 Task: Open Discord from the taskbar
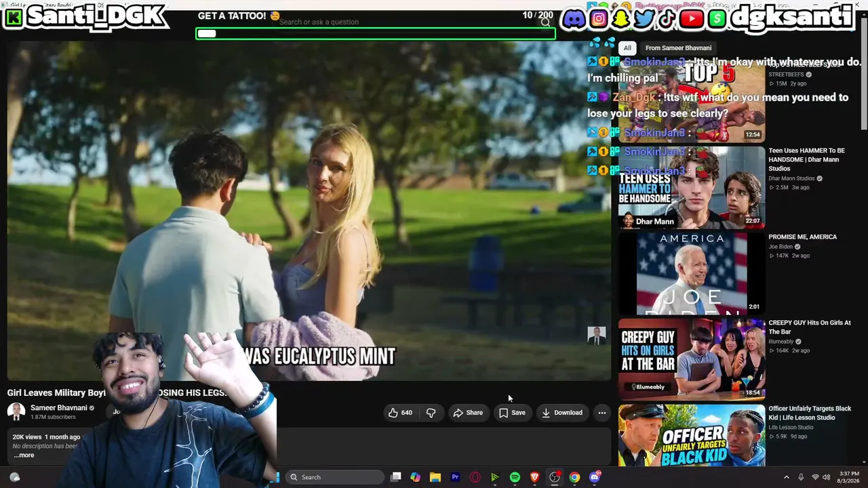point(595,477)
